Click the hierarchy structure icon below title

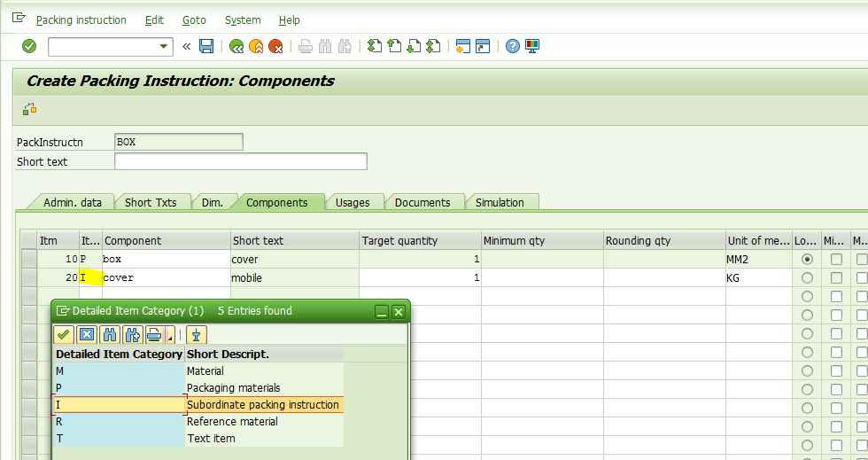pyautogui.click(x=29, y=109)
